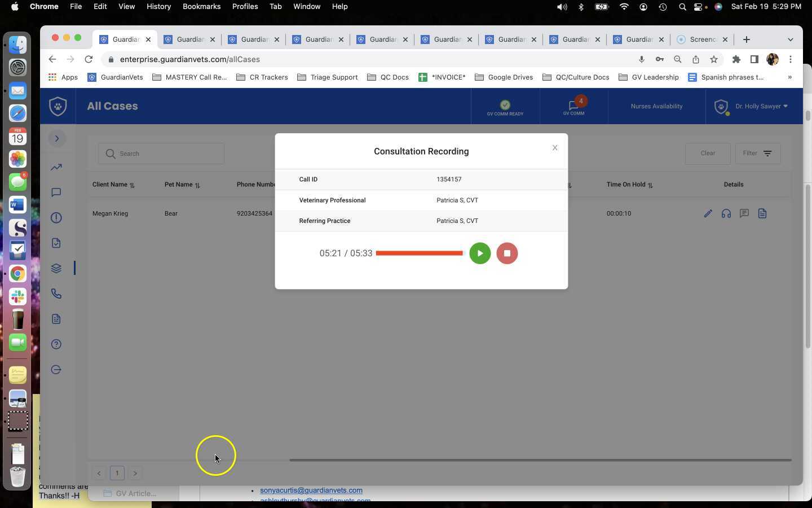The width and height of the screenshot is (812, 508).
Task: Click the alert exclamation icon in the sidebar
Action: point(56,218)
